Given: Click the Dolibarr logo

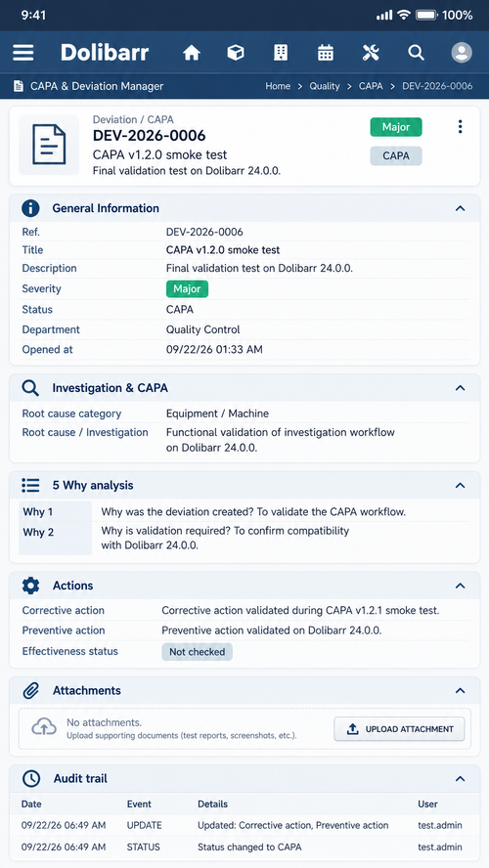Looking at the screenshot, I should coord(104,53).
